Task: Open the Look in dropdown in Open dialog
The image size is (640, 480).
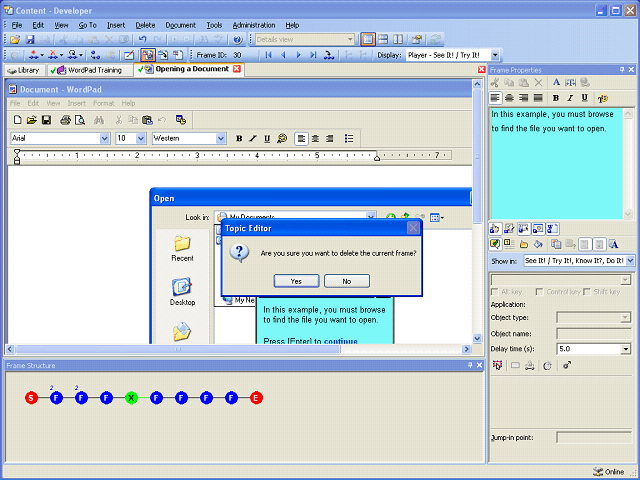Action: (371, 217)
